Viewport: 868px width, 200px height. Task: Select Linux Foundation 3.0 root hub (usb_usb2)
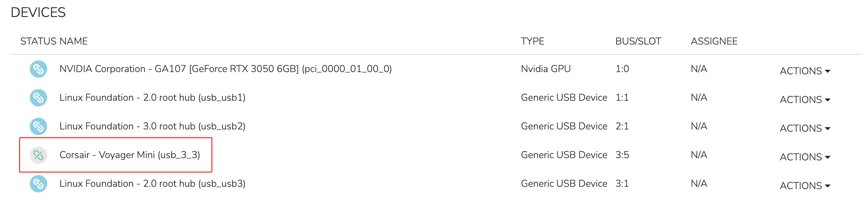[x=152, y=126]
